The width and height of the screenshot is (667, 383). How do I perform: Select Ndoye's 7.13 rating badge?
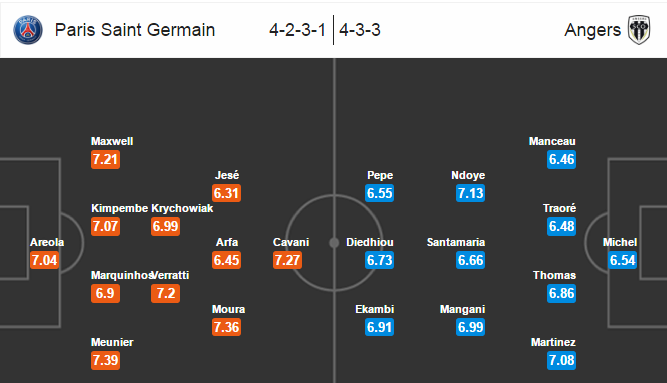pos(470,193)
